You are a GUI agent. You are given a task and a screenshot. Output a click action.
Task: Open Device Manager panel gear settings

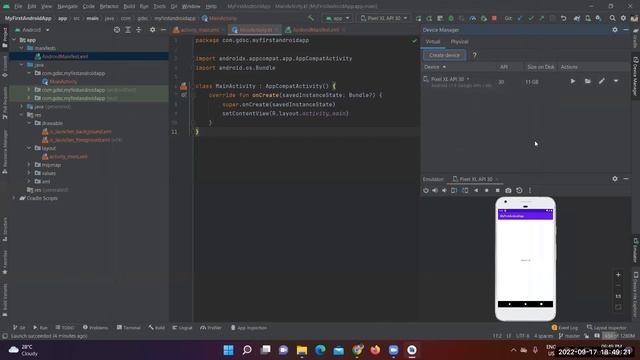click(615, 30)
